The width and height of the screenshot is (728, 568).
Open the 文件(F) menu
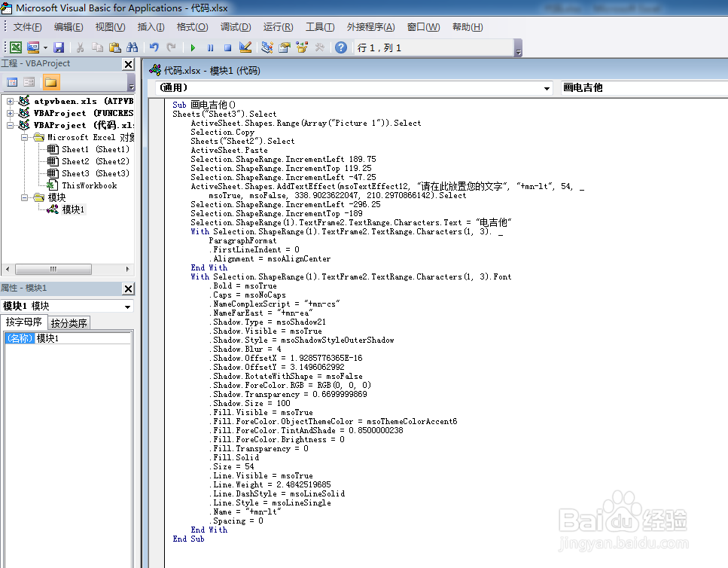[x=27, y=27]
